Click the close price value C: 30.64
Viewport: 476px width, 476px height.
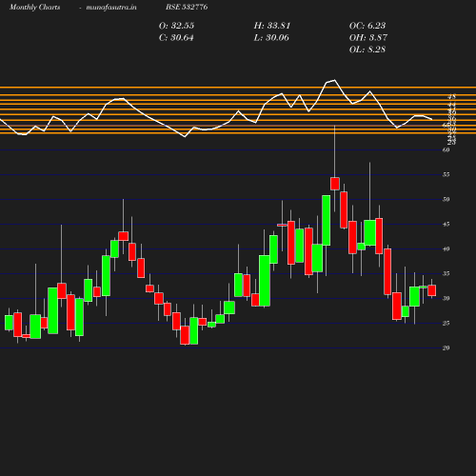(x=176, y=37)
